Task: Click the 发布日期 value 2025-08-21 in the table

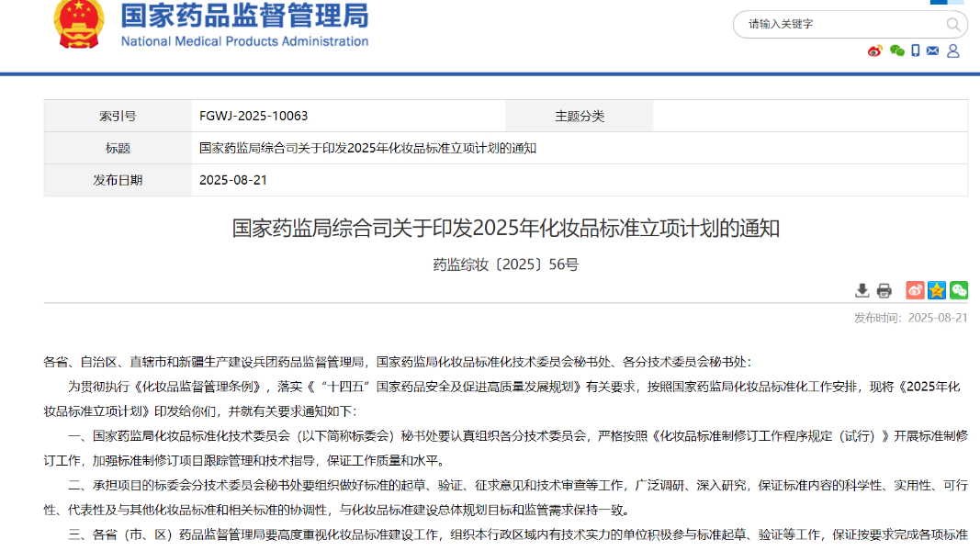Action: [x=233, y=180]
